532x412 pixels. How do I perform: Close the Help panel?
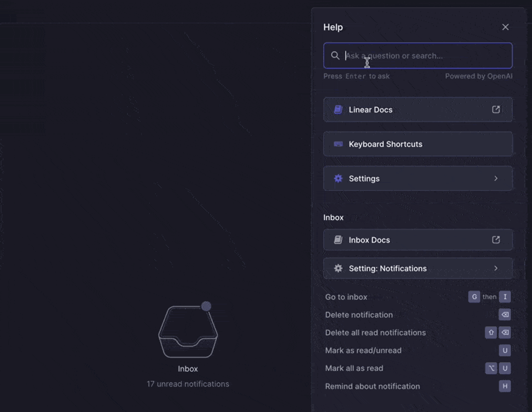click(505, 27)
